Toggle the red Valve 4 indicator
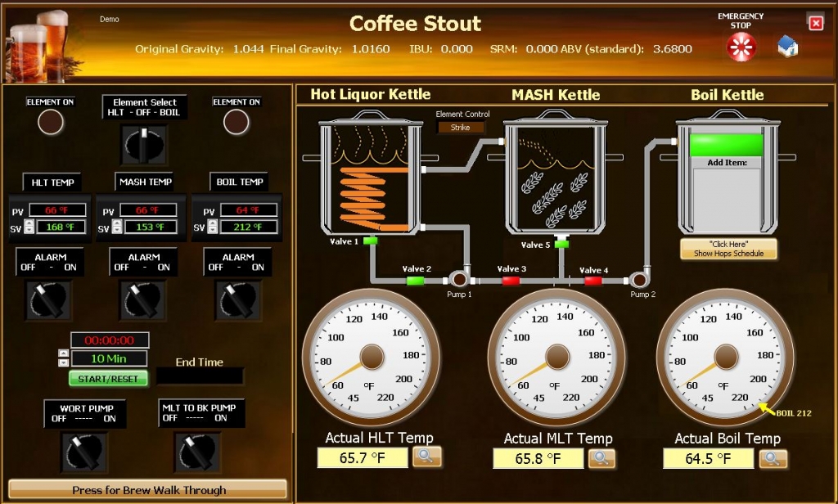Image resolution: width=838 pixels, height=504 pixels. tap(592, 281)
